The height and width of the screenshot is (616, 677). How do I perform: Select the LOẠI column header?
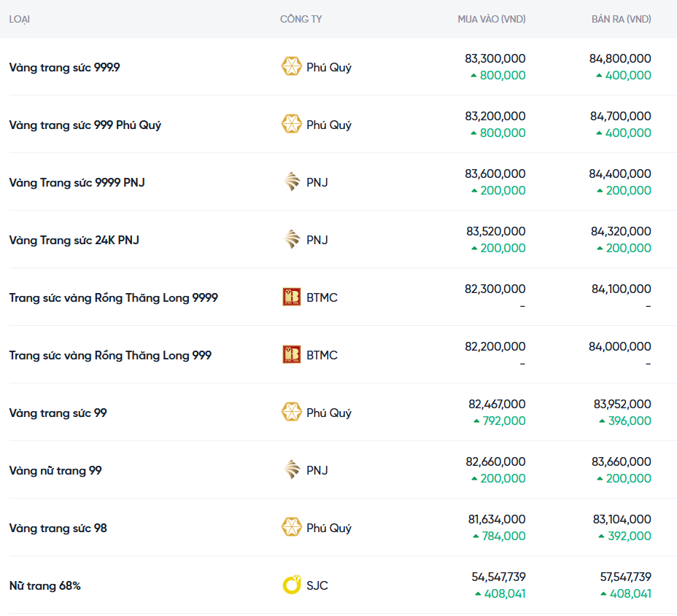pos(19,19)
